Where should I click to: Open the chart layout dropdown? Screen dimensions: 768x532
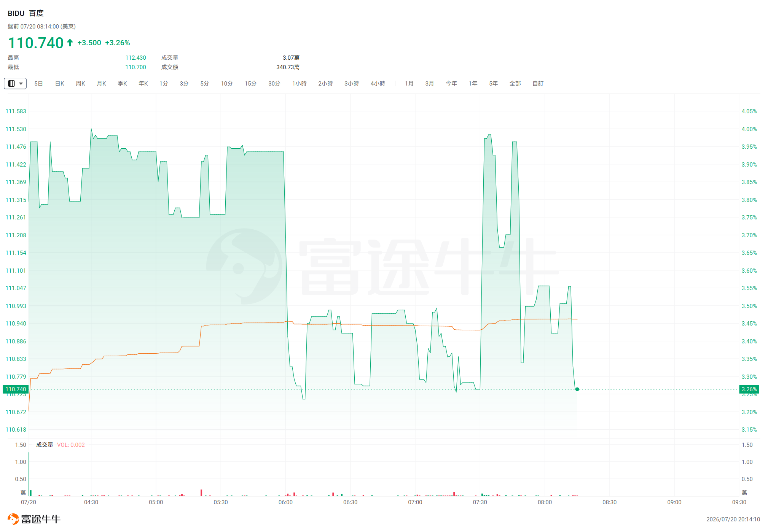click(15, 83)
